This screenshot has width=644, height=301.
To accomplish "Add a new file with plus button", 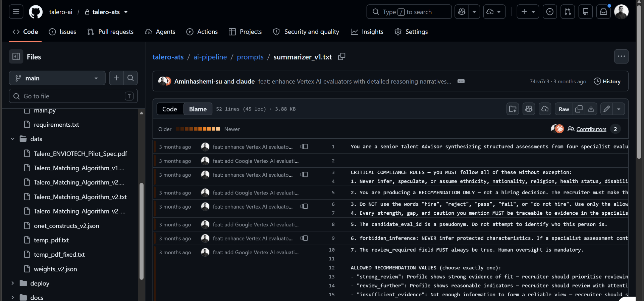I will point(116,78).
